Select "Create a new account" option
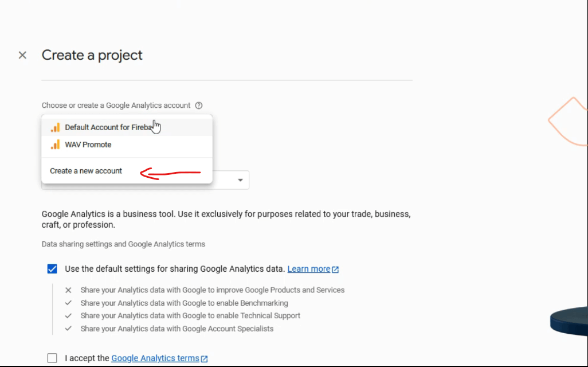 pyautogui.click(x=86, y=170)
